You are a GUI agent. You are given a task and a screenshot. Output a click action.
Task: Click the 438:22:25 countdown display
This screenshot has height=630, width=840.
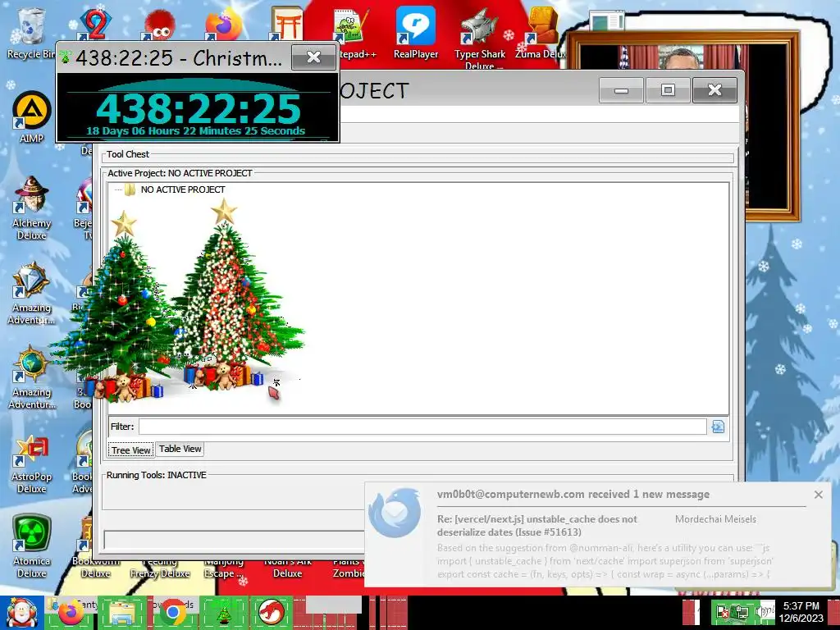(x=199, y=108)
